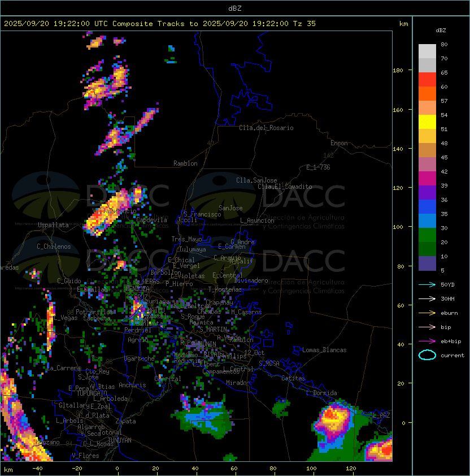This screenshot has height=476, width=470.
Task: Click the '-40' tick on bottom km axis
Action: pyautogui.click(x=38, y=469)
